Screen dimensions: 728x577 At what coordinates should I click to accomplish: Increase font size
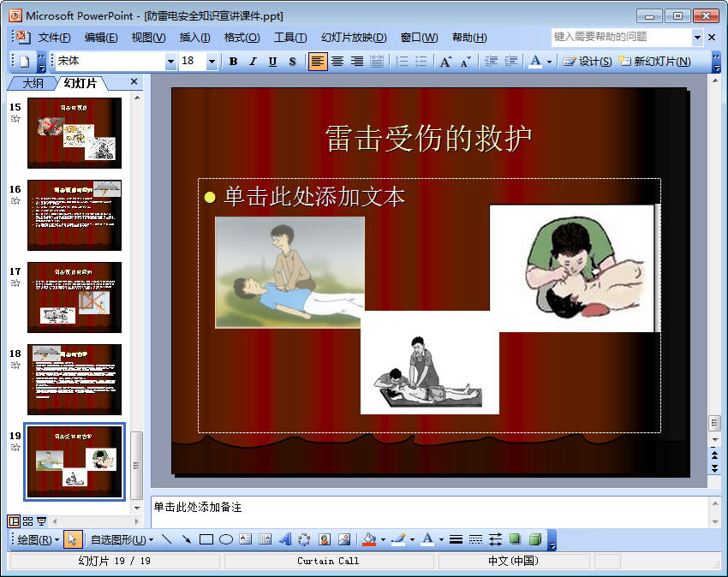coord(445,62)
